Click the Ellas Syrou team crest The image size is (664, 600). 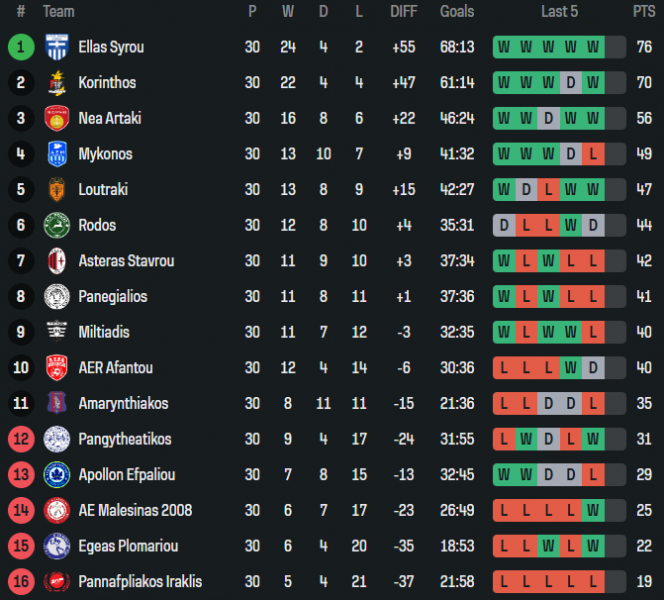tap(57, 47)
